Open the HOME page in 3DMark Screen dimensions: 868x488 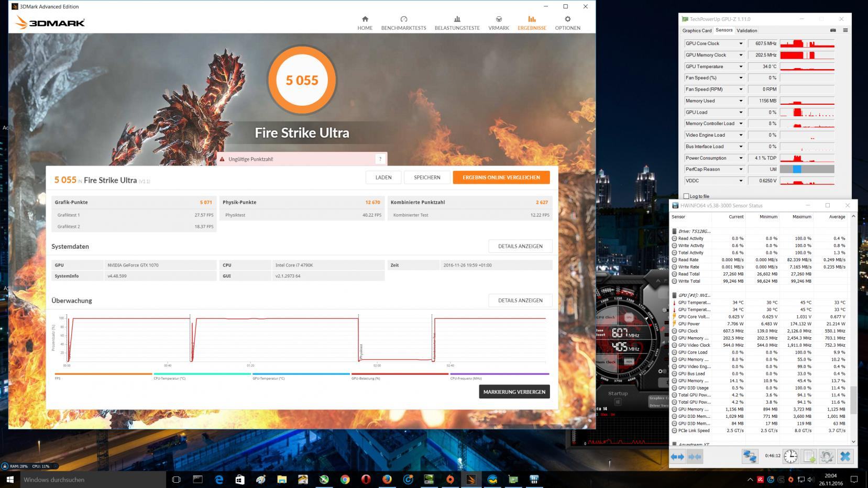365,23
